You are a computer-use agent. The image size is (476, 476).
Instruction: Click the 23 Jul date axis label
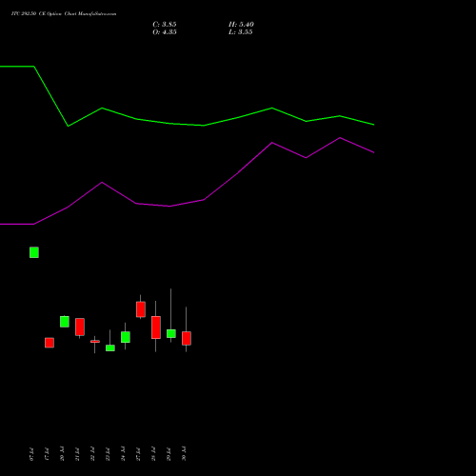click(x=108, y=454)
